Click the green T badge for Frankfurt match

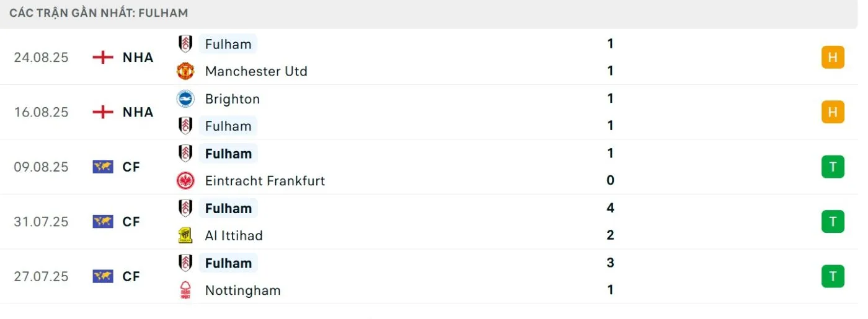pos(833,167)
